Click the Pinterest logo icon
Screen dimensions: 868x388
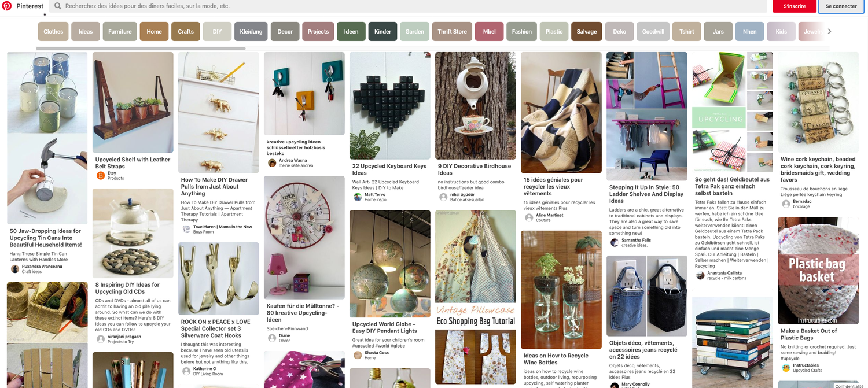pyautogui.click(x=7, y=6)
